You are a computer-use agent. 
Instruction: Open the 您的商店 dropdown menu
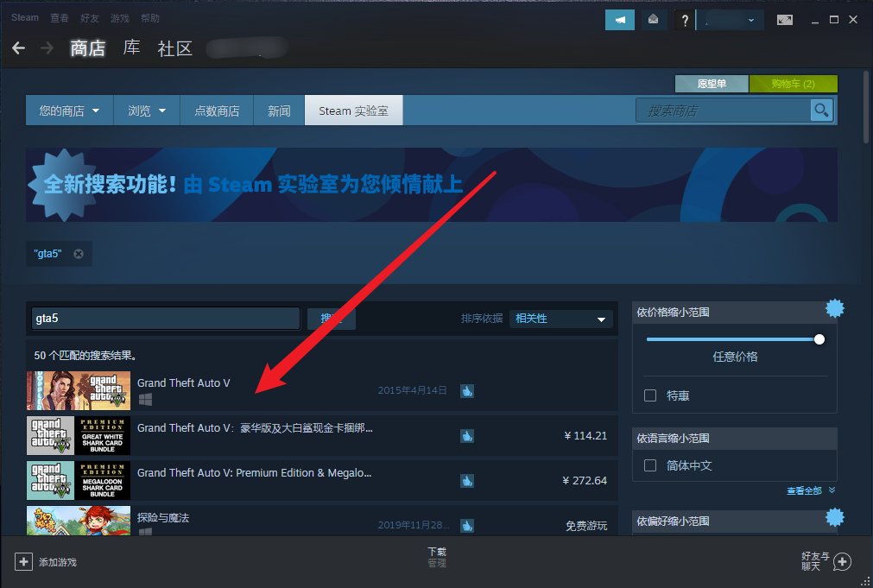pyautogui.click(x=68, y=110)
